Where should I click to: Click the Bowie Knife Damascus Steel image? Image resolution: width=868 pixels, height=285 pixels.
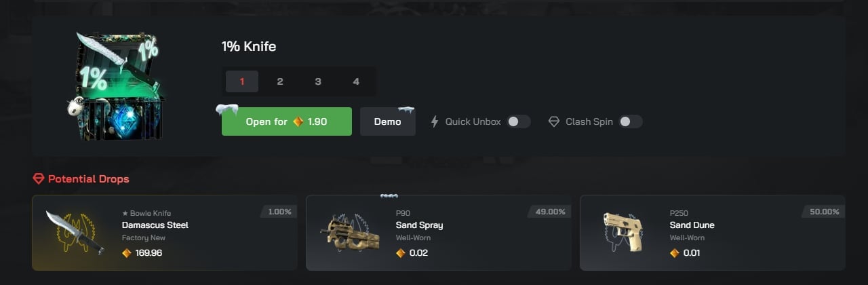74,232
